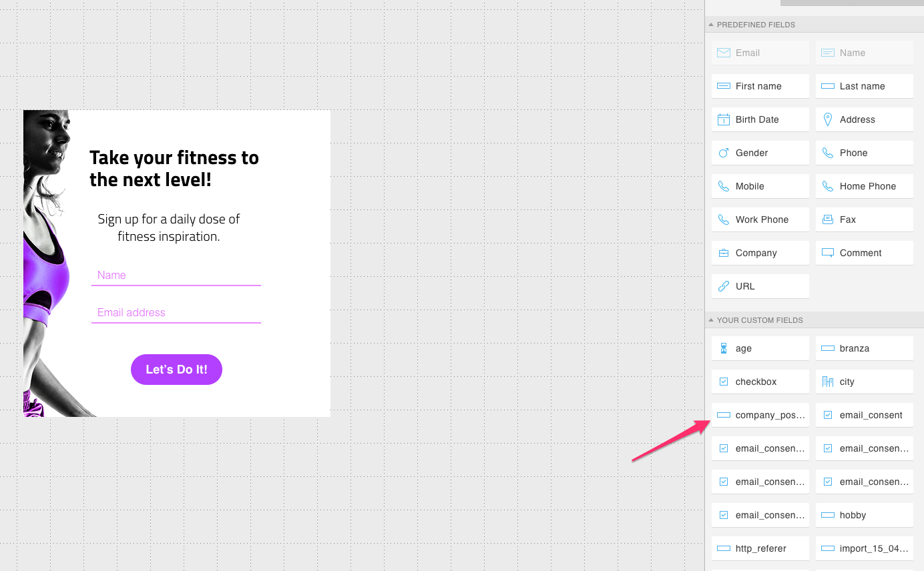Image resolution: width=924 pixels, height=571 pixels.
Task: Pick the company_pos... custom field
Action: pyautogui.click(x=760, y=415)
